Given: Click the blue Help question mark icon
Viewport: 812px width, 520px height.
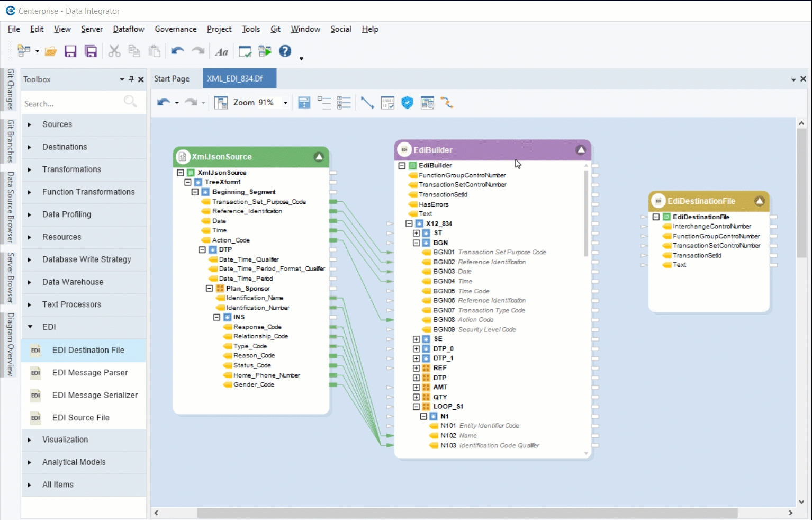Looking at the screenshot, I should pos(285,51).
